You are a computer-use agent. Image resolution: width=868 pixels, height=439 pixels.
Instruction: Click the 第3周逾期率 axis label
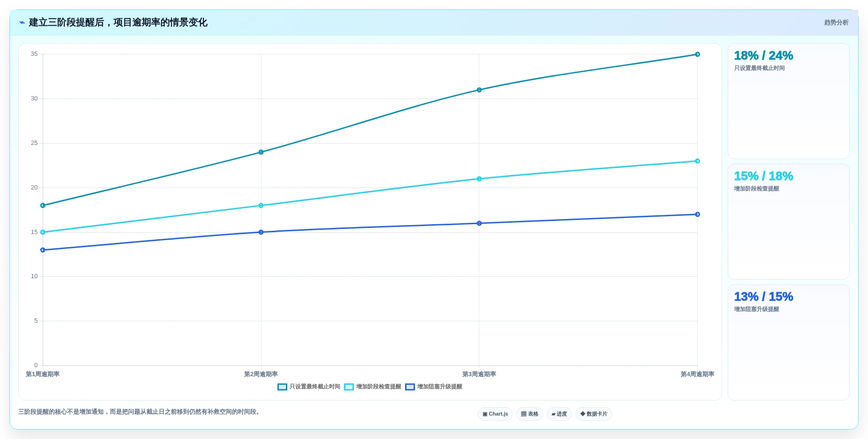click(479, 374)
